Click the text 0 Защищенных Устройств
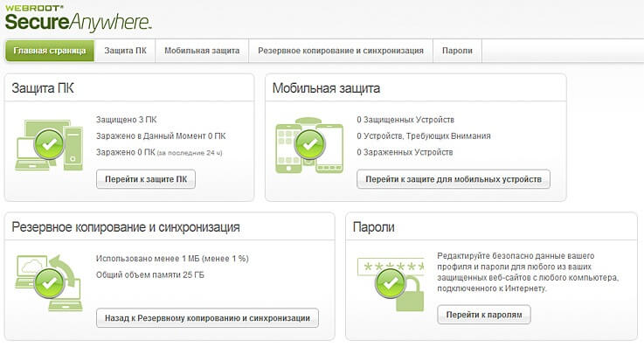This screenshot has height=347, width=644. (405, 120)
